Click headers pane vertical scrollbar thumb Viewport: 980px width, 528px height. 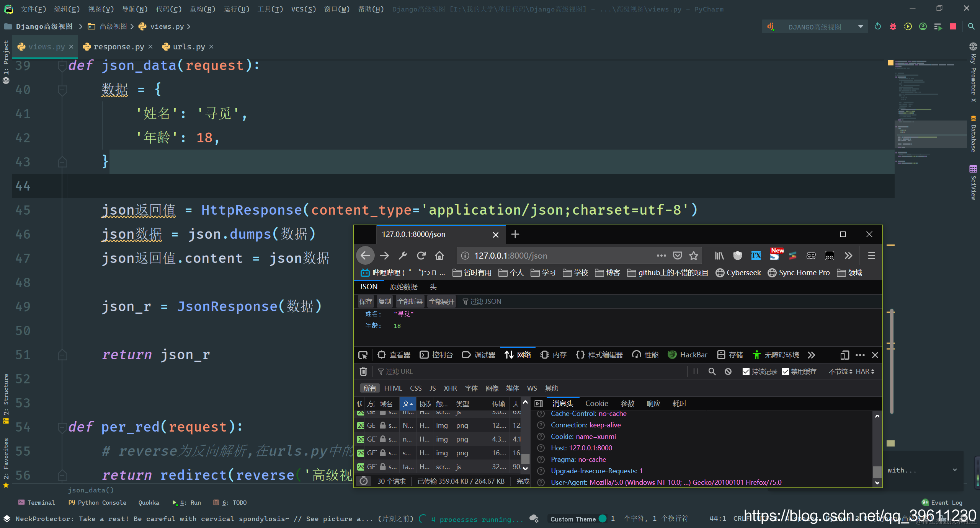pyautogui.click(x=877, y=472)
